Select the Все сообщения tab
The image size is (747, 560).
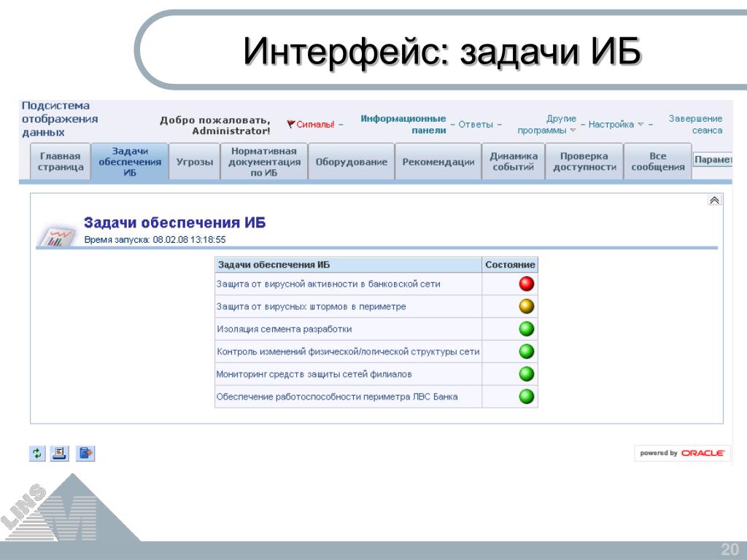(657, 161)
